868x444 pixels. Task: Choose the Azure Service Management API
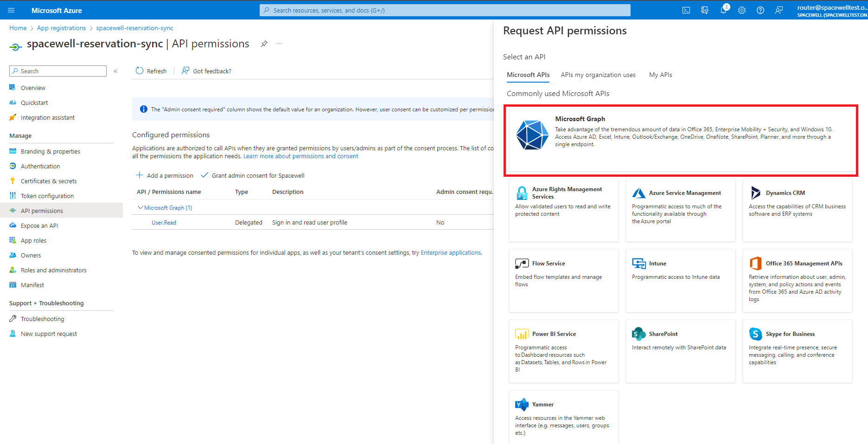(x=680, y=210)
